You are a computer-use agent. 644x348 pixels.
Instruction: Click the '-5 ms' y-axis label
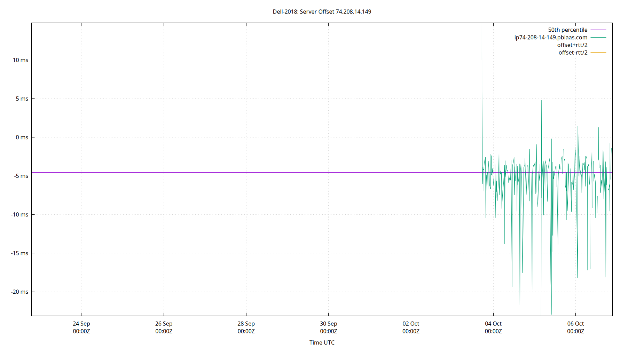[x=21, y=176]
